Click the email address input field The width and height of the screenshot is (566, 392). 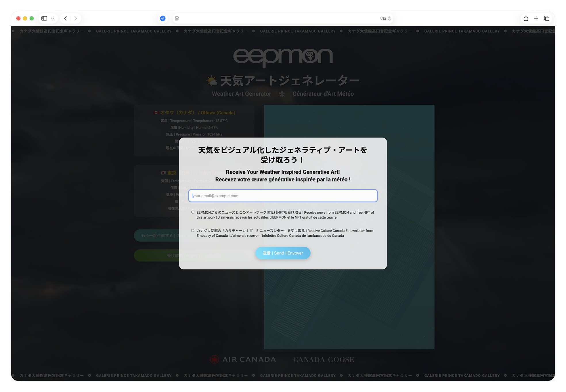tap(283, 196)
